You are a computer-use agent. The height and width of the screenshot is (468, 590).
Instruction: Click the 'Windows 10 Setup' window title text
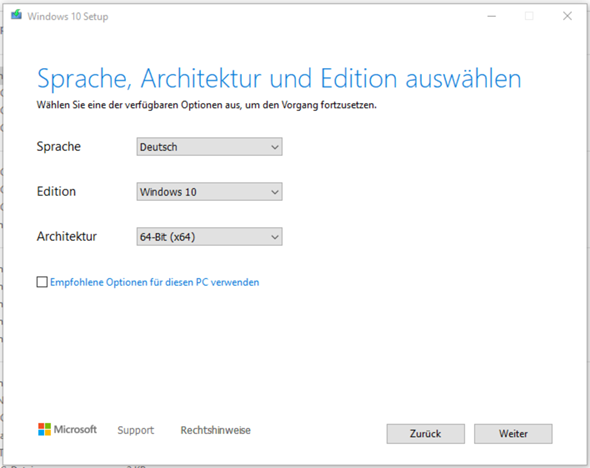(x=68, y=17)
